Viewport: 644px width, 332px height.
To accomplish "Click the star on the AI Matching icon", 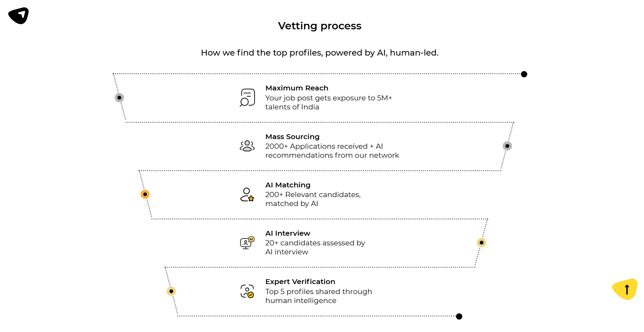I will pyautogui.click(x=251, y=198).
